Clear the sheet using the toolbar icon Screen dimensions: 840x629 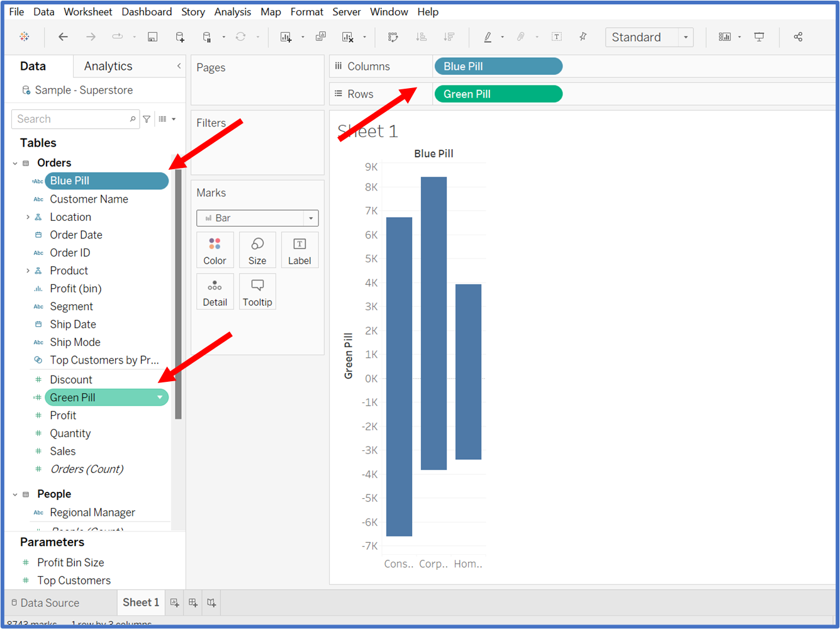347,36
